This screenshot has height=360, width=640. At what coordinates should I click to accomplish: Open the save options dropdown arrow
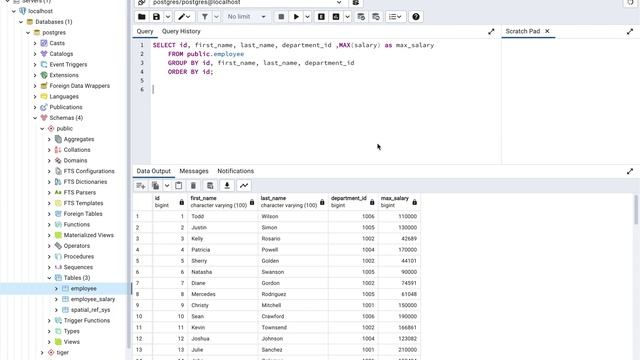(x=168, y=17)
